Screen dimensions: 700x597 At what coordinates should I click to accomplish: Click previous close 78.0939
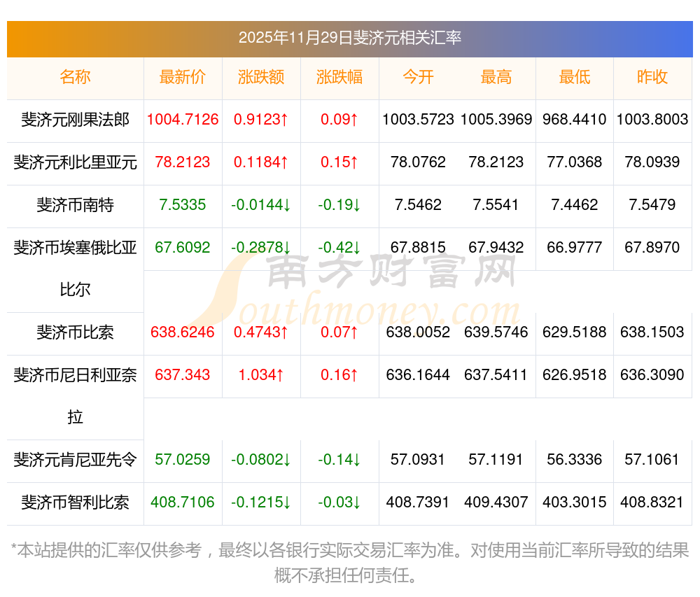652,162
